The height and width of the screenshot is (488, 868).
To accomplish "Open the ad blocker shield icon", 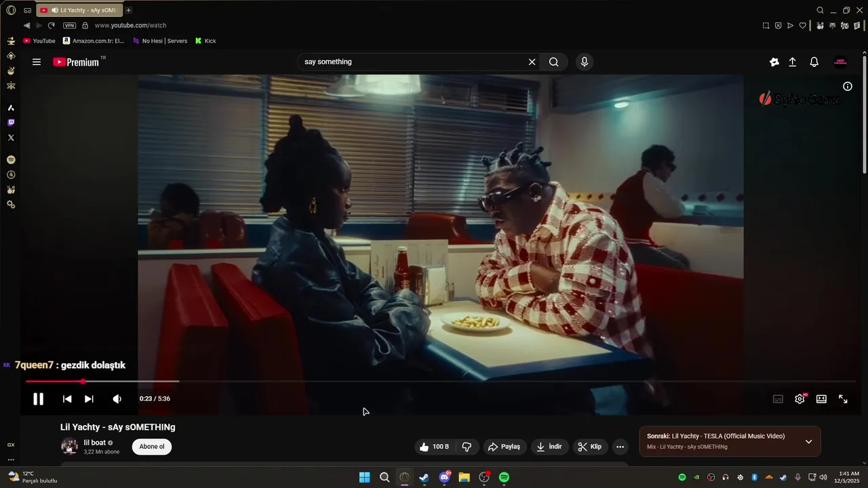I will pos(778,26).
